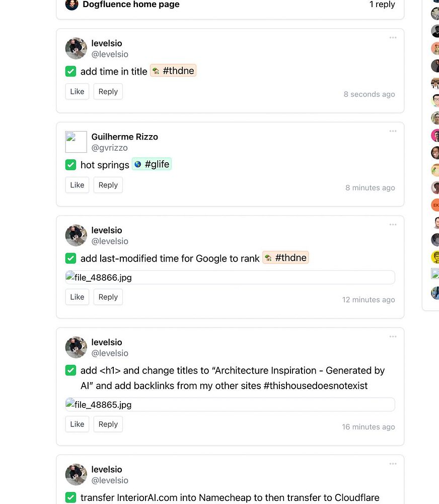Open options menu on 'add time in title' post

[393, 38]
